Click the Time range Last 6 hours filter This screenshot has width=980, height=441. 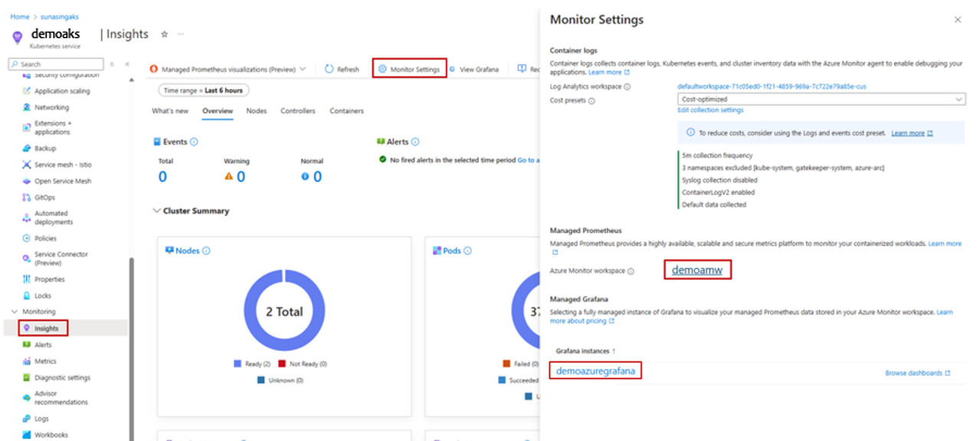point(203,91)
